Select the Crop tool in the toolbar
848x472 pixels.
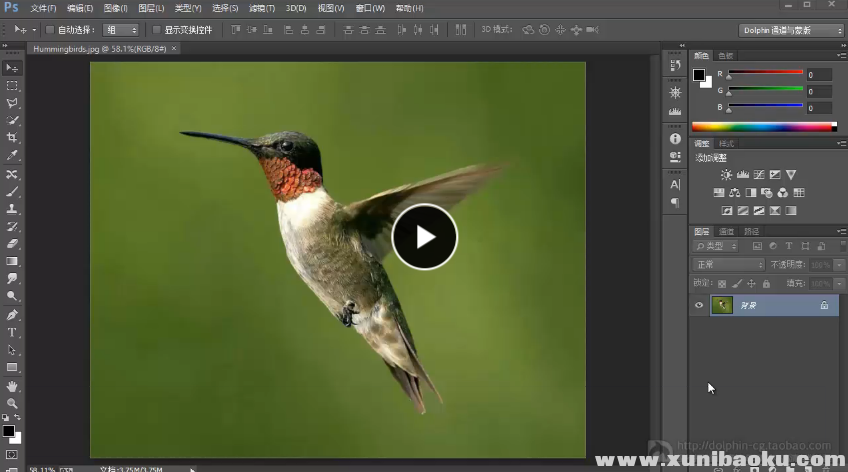12,138
